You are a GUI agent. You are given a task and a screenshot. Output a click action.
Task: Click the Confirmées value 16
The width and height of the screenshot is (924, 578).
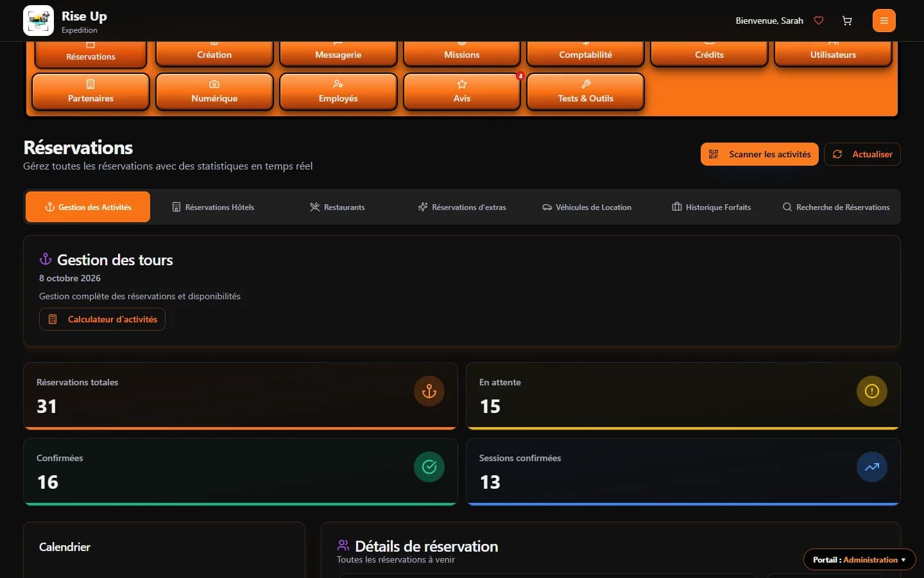pyautogui.click(x=47, y=482)
